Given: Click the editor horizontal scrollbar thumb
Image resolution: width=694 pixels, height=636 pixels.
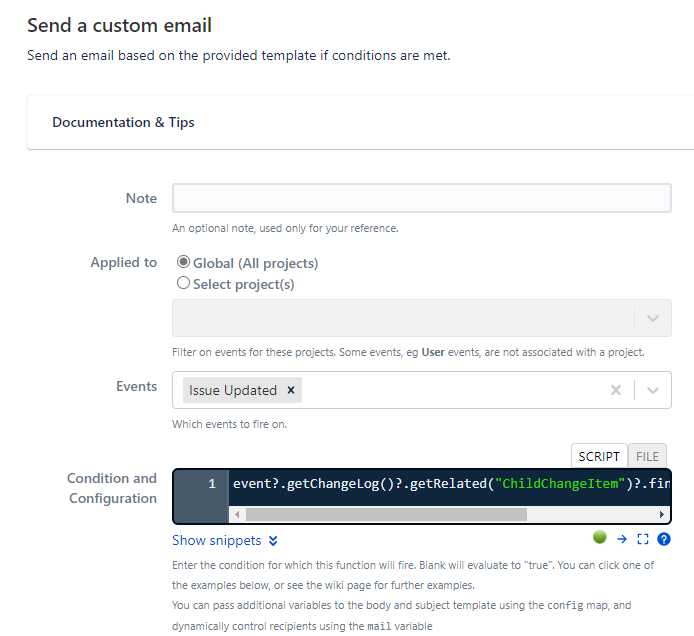Looking at the screenshot, I should (386, 514).
